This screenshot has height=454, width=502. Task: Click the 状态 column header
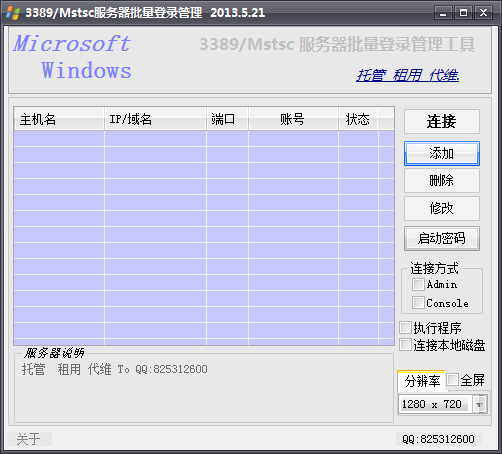coord(358,119)
